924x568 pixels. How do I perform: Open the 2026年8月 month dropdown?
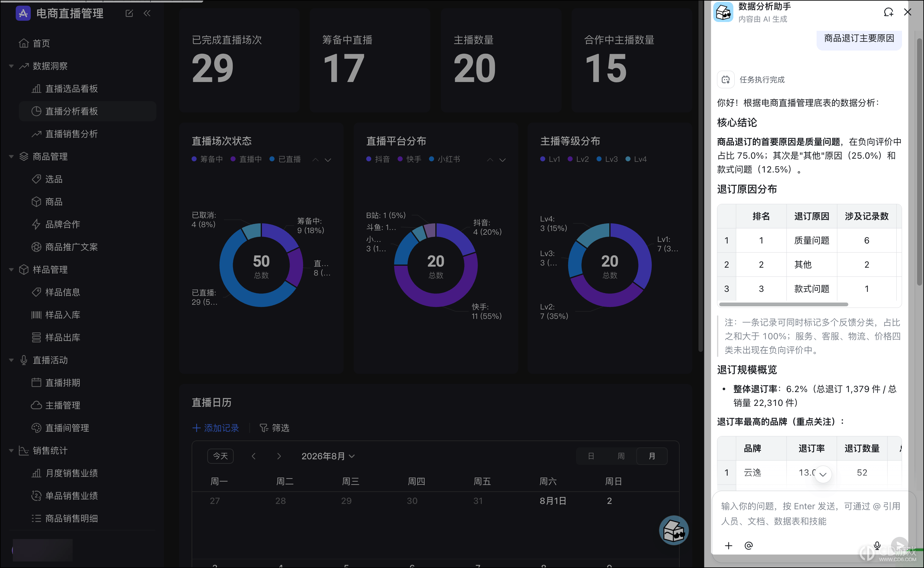(328, 456)
